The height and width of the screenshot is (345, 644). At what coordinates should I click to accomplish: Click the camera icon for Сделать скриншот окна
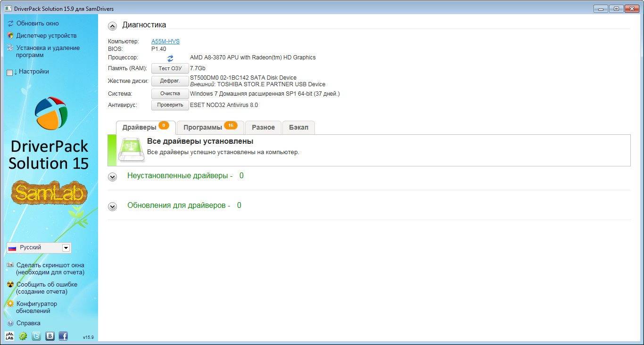[10, 265]
